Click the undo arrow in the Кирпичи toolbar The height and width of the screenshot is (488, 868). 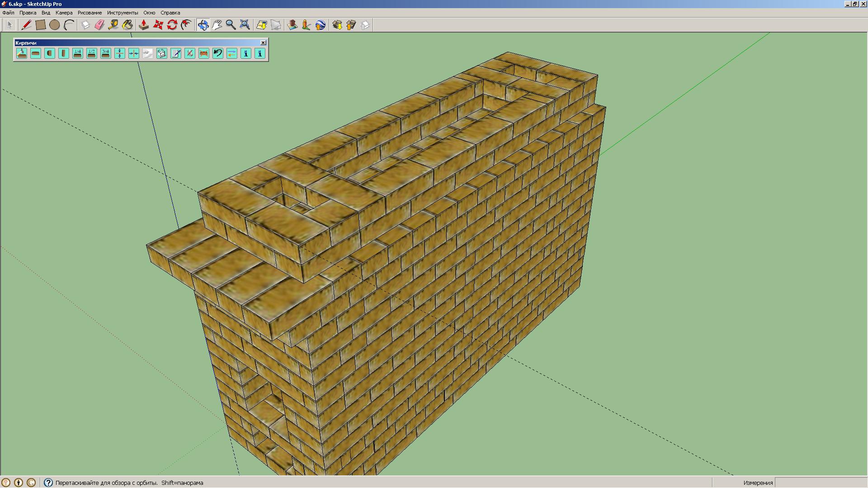coord(218,53)
